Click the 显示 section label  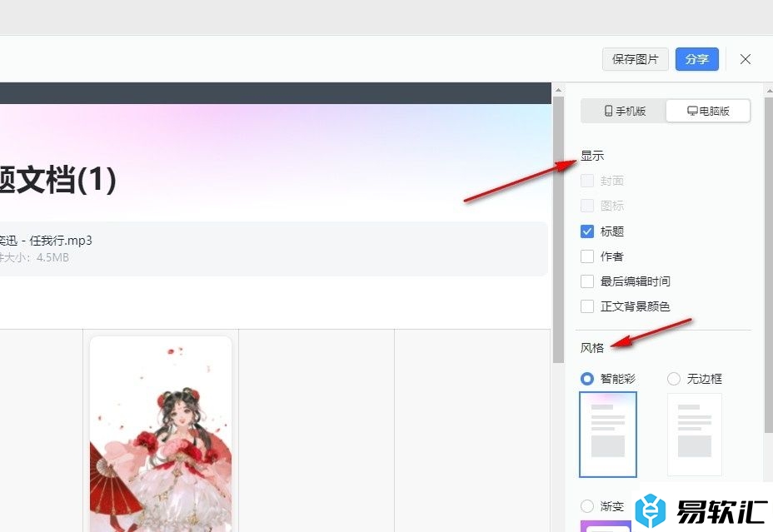point(592,156)
